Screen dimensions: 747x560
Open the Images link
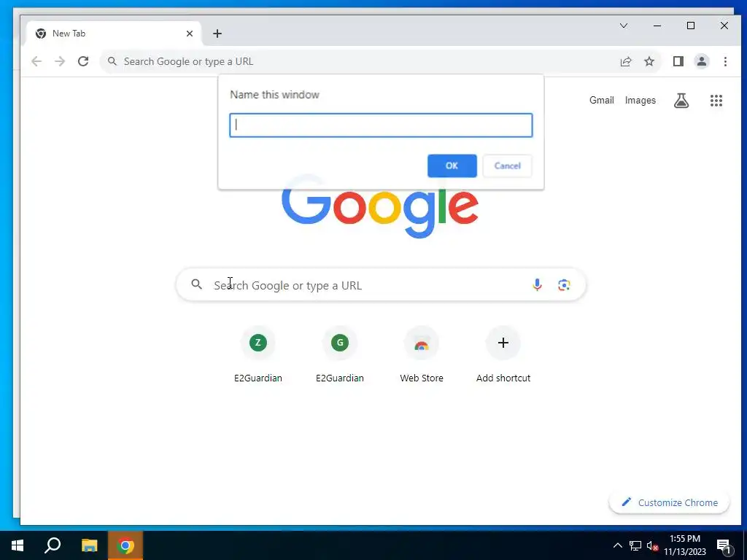[640, 101]
